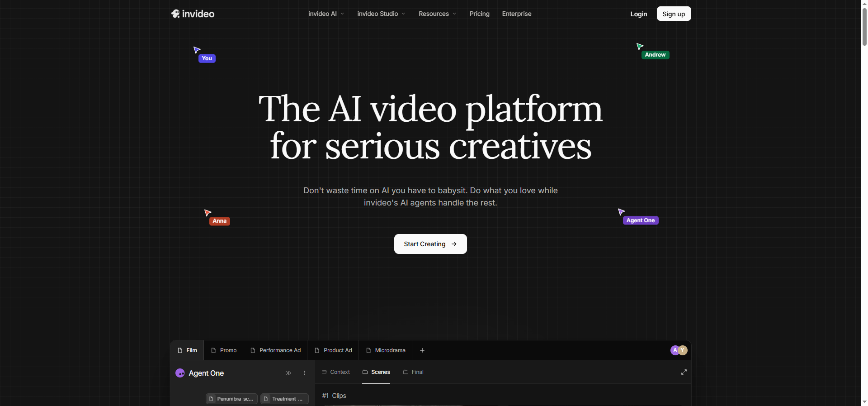Switch to the Product Ad tab
The width and height of the screenshot is (868, 406).
point(333,350)
